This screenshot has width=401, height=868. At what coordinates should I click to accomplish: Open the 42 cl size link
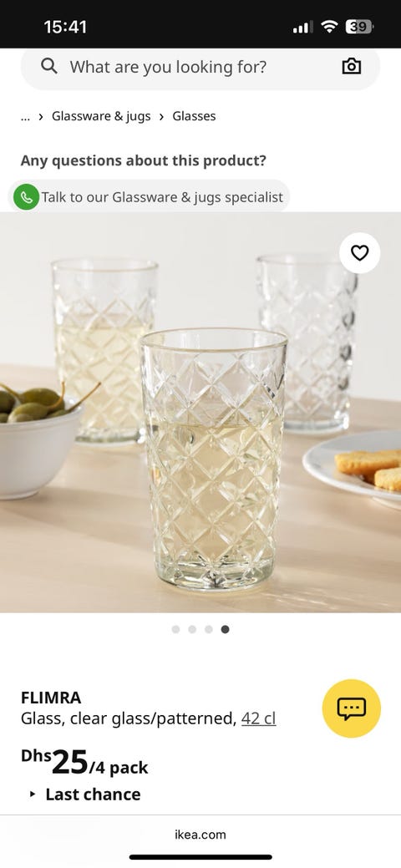coord(259,718)
